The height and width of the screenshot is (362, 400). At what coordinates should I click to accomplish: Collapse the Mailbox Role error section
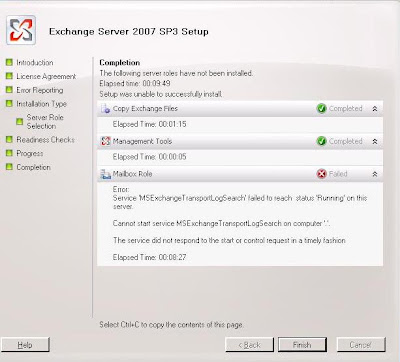(375, 174)
